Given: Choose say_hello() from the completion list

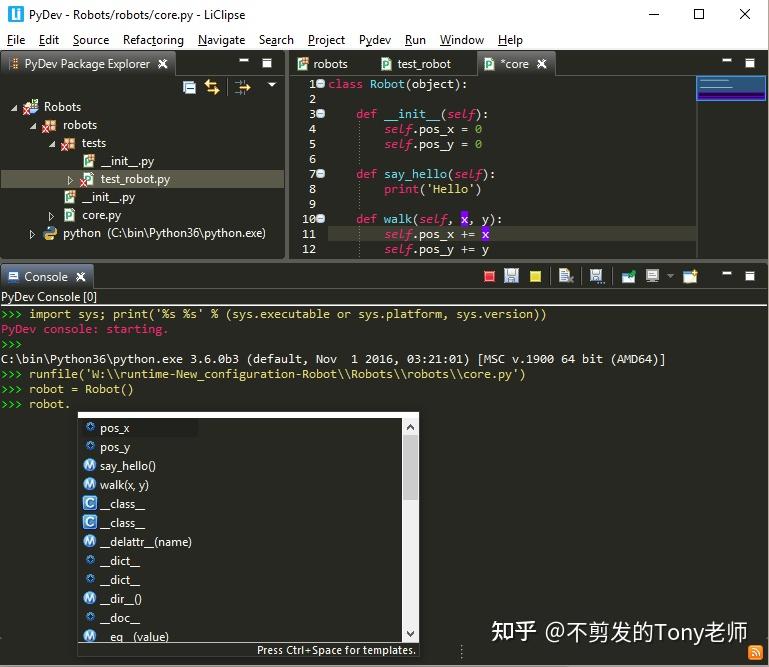Looking at the screenshot, I should pos(242,466).
